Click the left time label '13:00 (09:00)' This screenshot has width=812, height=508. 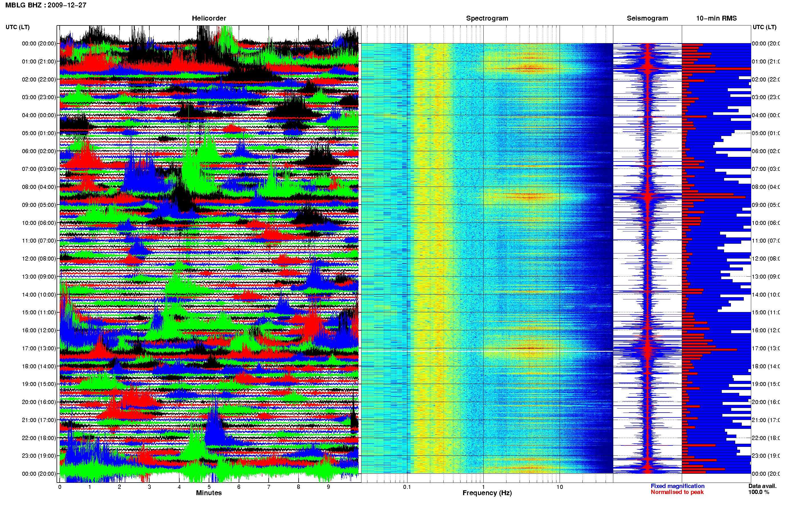click(39, 277)
